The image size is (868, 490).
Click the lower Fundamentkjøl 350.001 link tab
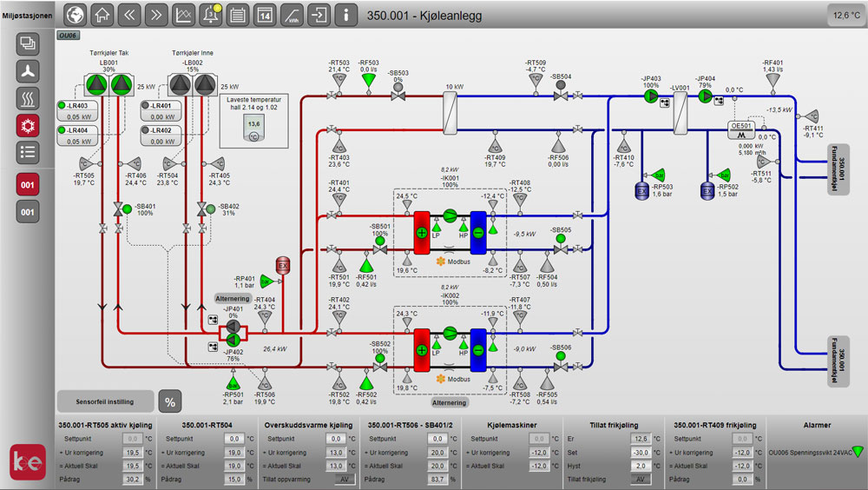click(x=838, y=361)
